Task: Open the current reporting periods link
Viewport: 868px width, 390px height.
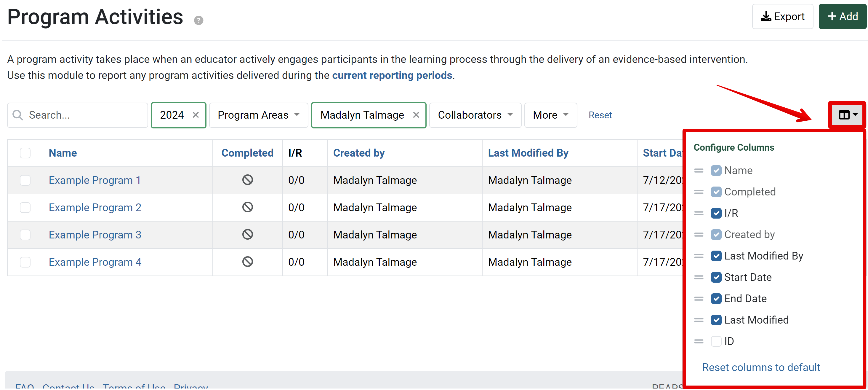Action: click(x=392, y=75)
